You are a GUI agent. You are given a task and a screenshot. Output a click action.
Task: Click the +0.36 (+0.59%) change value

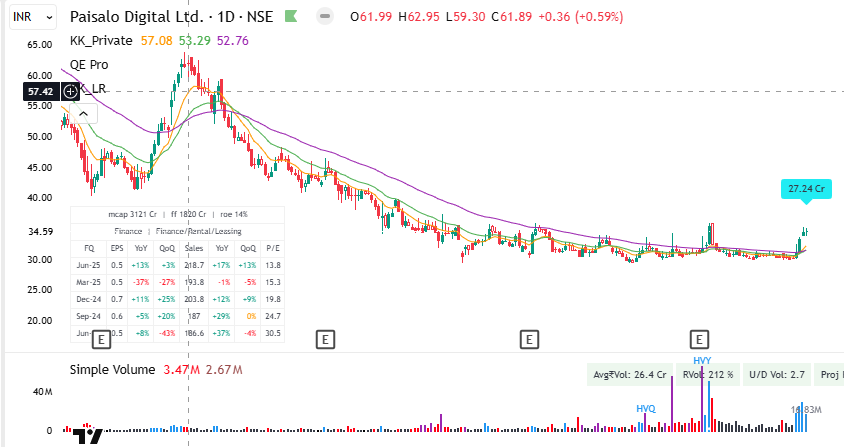coord(581,17)
